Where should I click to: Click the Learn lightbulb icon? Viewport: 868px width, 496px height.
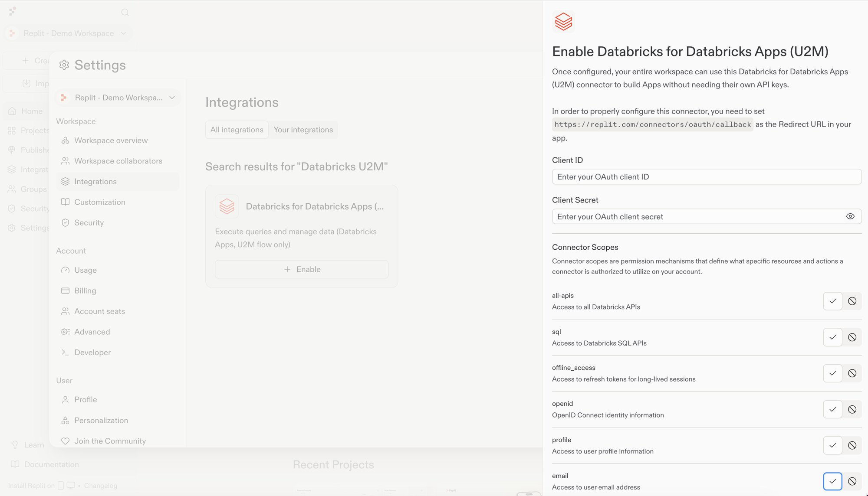15,445
